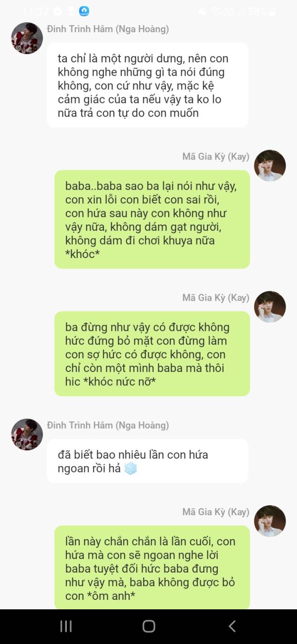Tap Mã Gia Kỳ's avatar beside second green message

pyautogui.click(x=270, y=307)
